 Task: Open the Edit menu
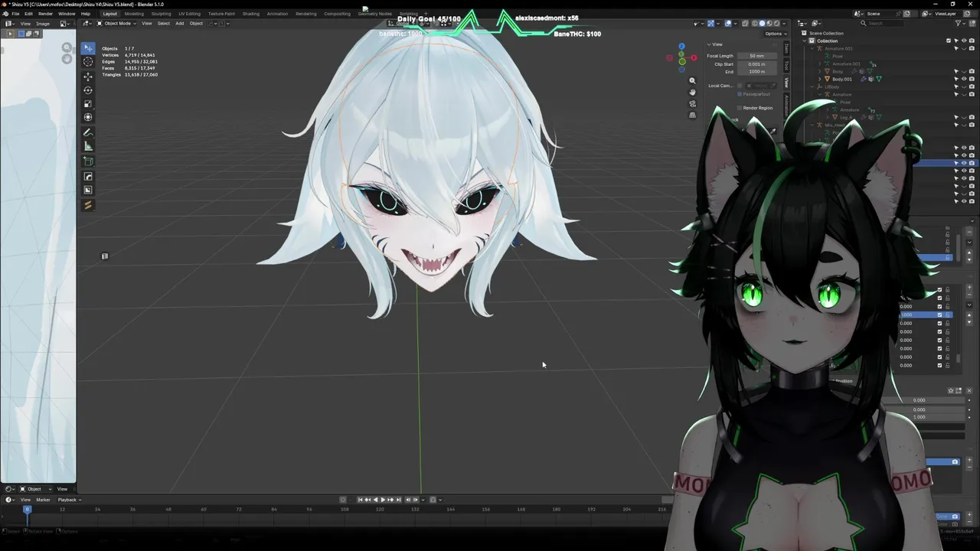(28, 14)
